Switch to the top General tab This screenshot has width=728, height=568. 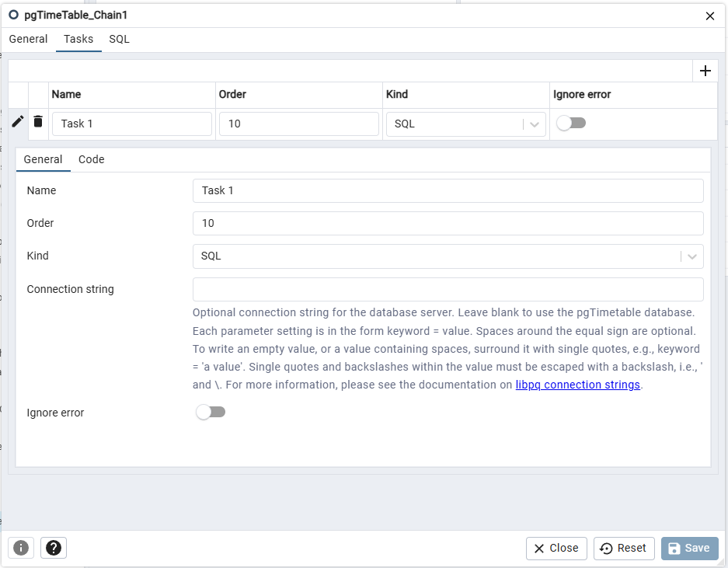point(28,39)
